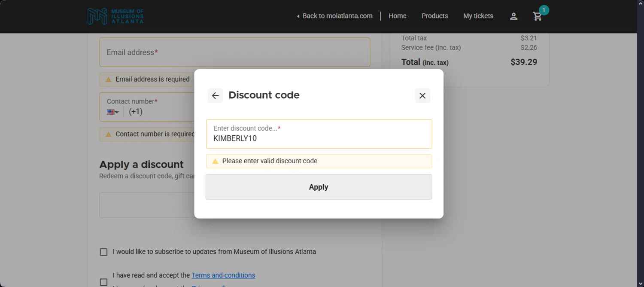Close the Discount code dialog
644x287 pixels.
tap(422, 95)
